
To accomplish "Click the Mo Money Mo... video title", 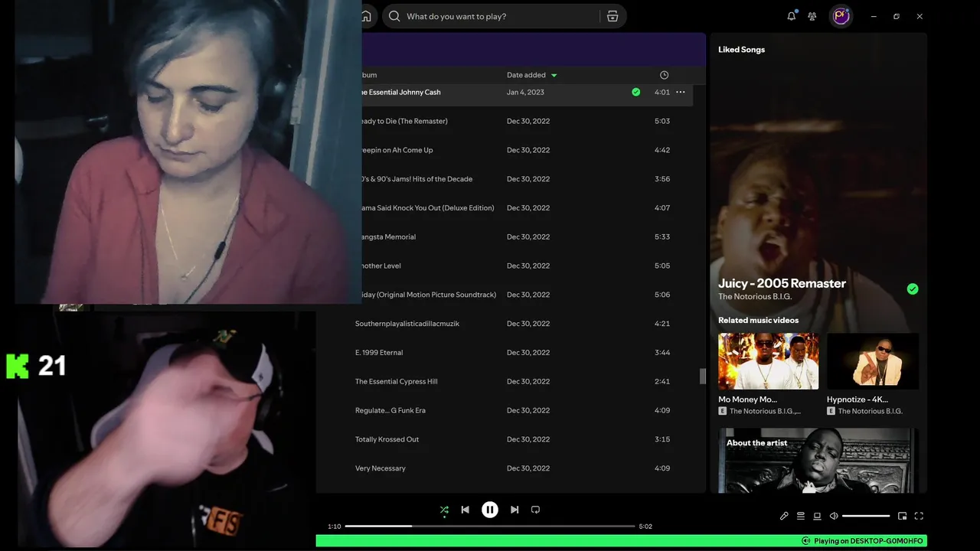I will point(747,399).
